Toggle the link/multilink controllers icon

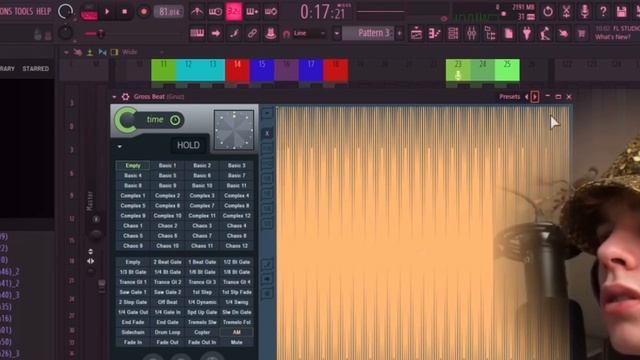point(252,33)
